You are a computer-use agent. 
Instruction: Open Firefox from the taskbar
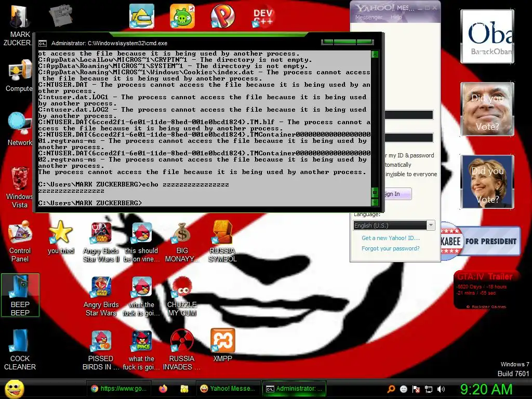[163, 389]
